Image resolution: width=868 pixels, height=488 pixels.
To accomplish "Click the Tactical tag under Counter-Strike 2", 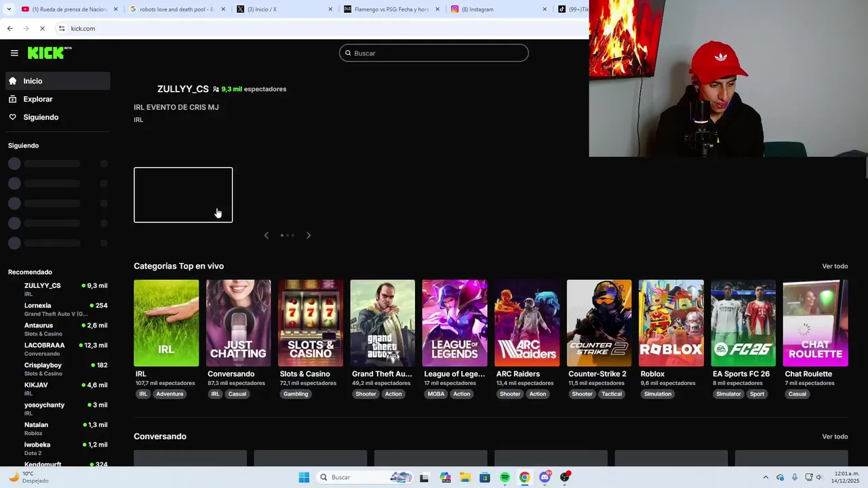I will (x=612, y=394).
